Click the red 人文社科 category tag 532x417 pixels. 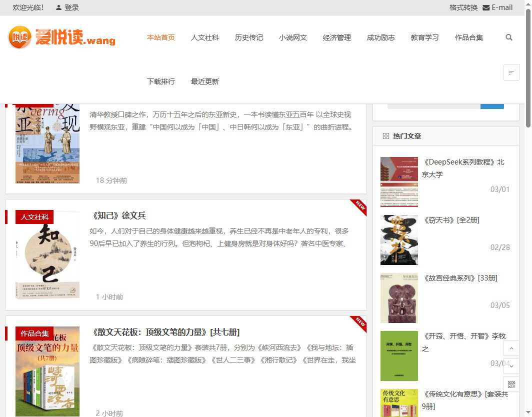[34, 217]
